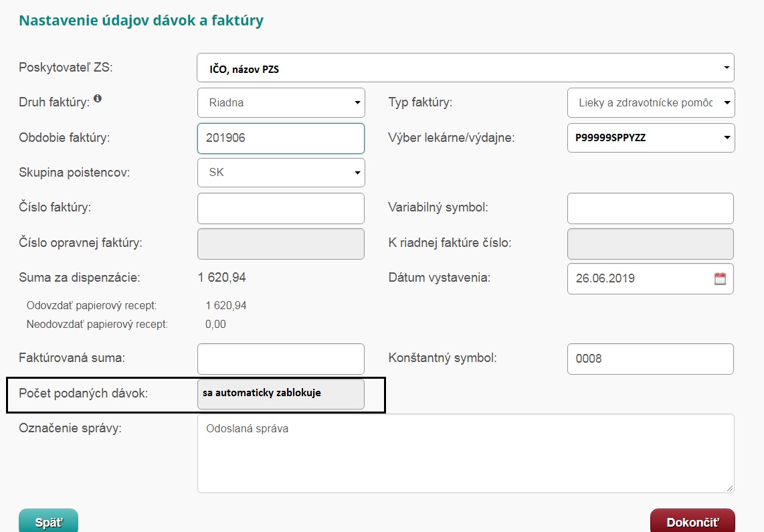
Task: Click inside the Označenie správy text area
Action: (x=465, y=454)
